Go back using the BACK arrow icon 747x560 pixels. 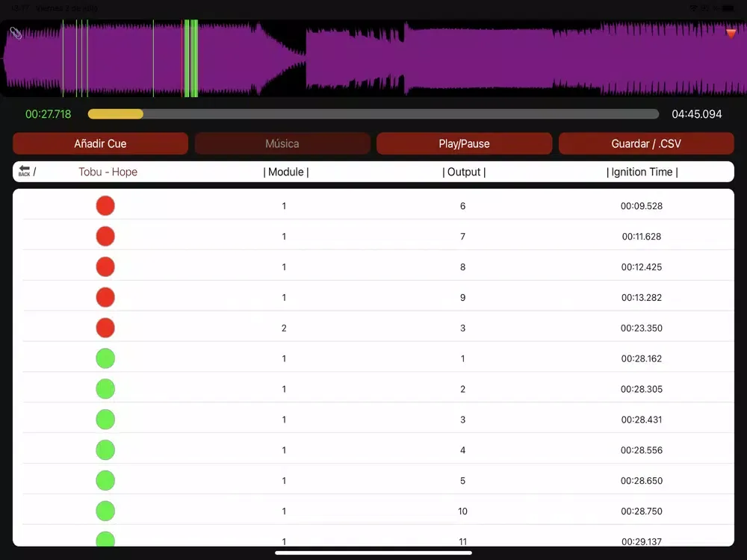point(25,171)
